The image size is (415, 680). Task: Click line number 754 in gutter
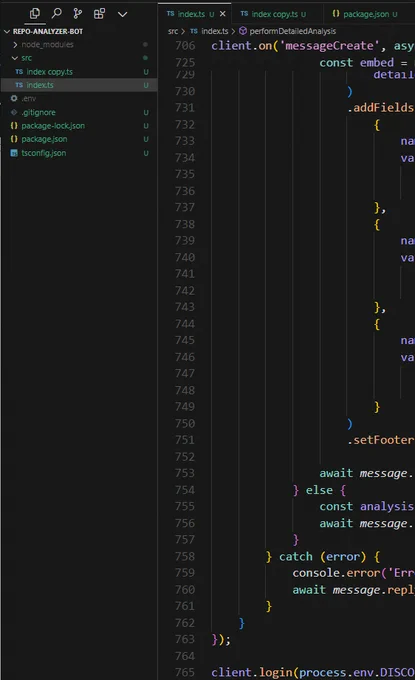[x=185, y=490]
